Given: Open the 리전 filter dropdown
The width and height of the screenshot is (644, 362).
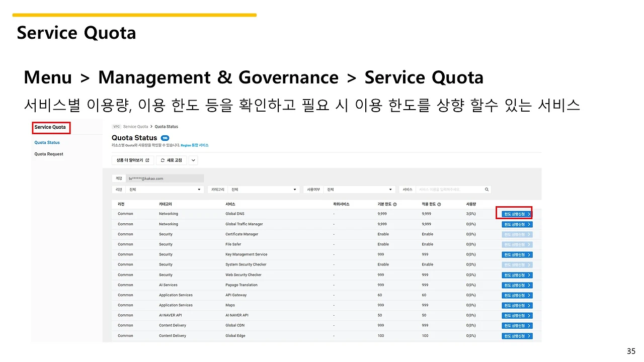Looking at the screenshot, I should point(165,190).
